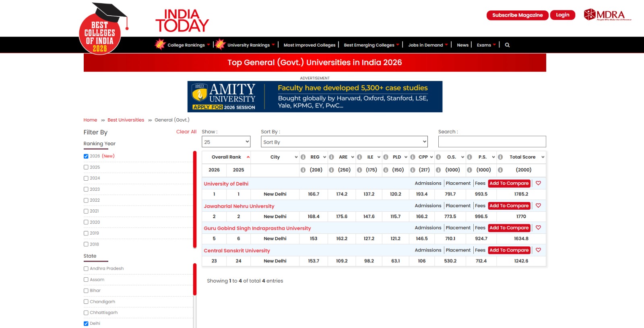The image size is (644, 328).
Task: Enable the Chandigarh state filter
Action: click(x=86, y=302)
